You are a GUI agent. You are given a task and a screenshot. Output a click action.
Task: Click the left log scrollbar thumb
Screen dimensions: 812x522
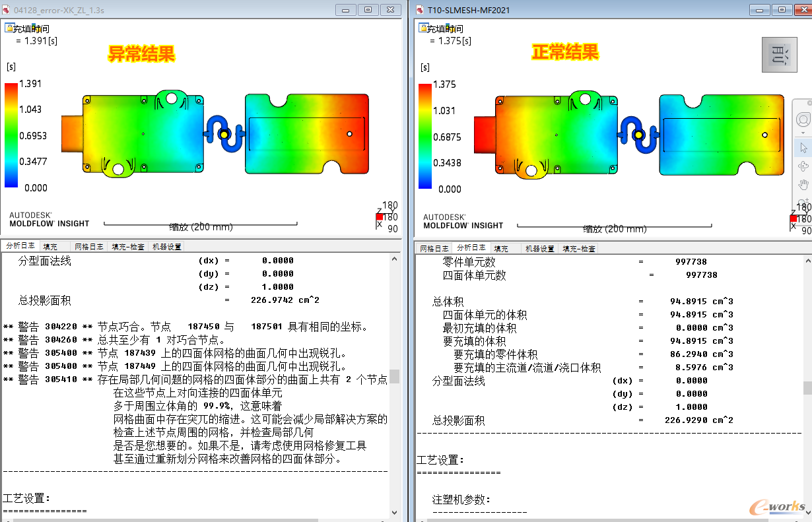coord(394,376)
